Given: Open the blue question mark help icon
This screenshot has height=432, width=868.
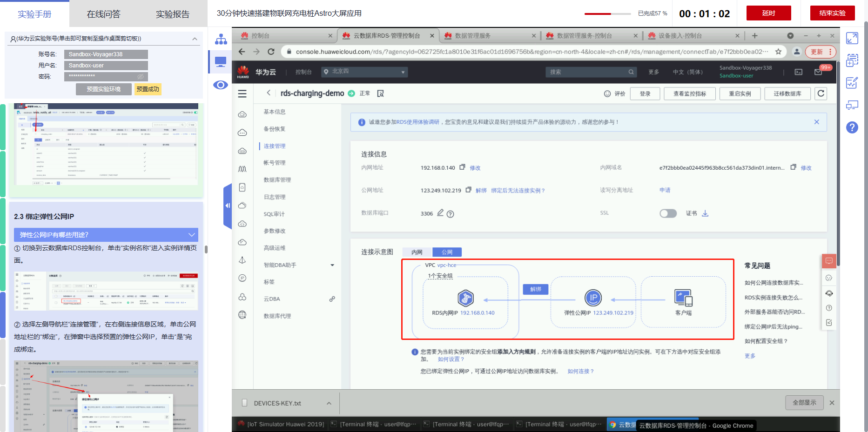Looking at the screenshot, I should [852, 127].
